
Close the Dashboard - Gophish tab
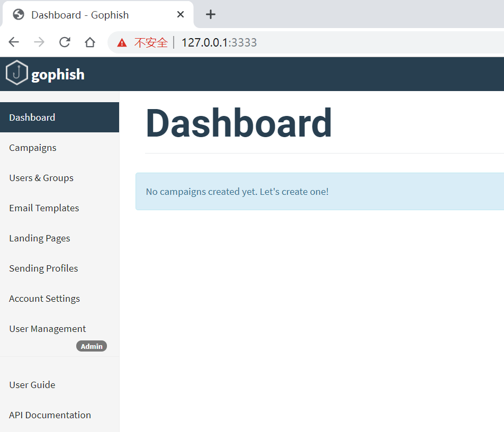(x=181, y=14)
